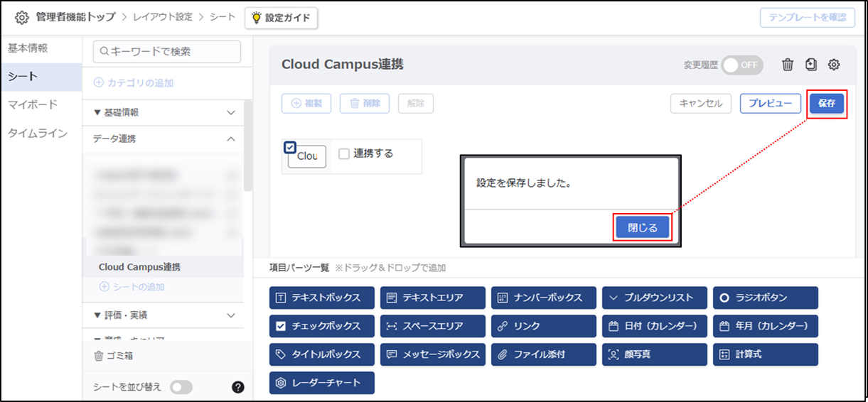868x402 pixels.
Task: Select the テキストエリア part
Action: (433, 298)
